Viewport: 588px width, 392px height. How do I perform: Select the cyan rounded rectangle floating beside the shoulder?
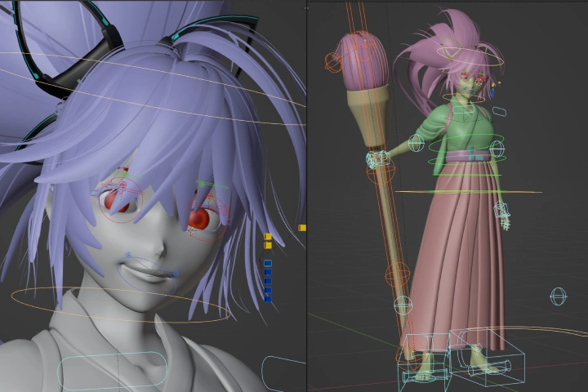pos(499,111)
